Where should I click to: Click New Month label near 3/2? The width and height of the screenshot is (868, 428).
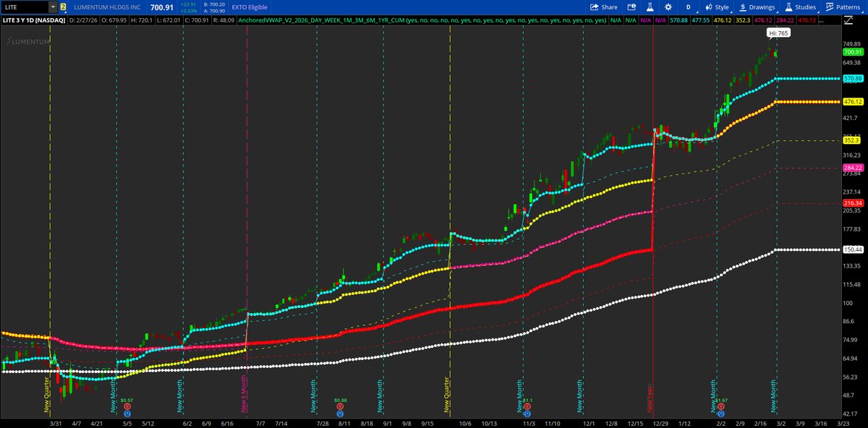click(775, 396)
